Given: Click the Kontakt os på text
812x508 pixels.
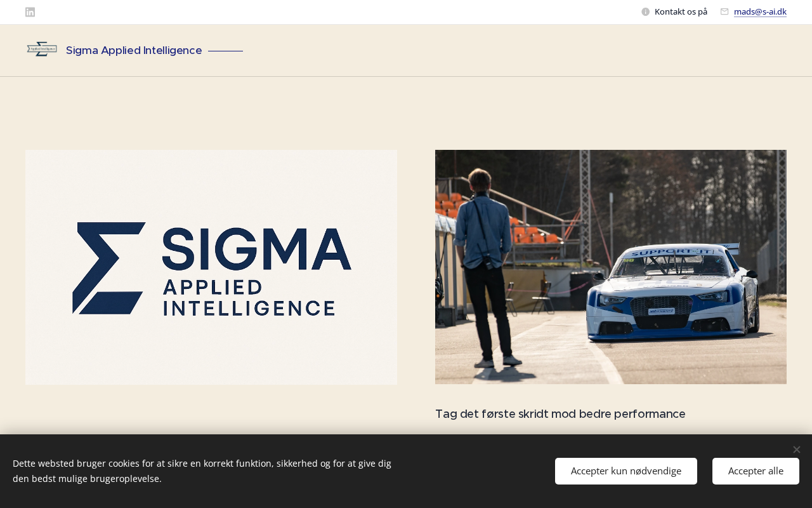Looking at the screenshot, I should (681, 11).
